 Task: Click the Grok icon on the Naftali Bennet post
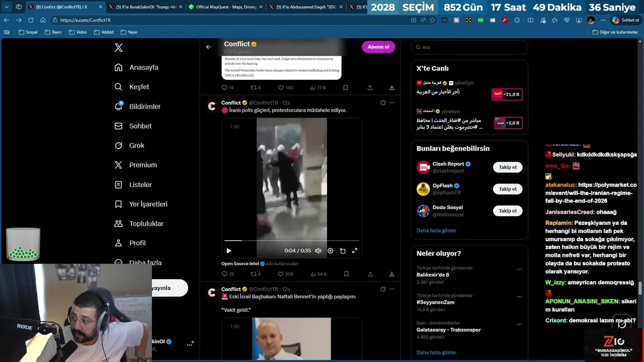383,289
